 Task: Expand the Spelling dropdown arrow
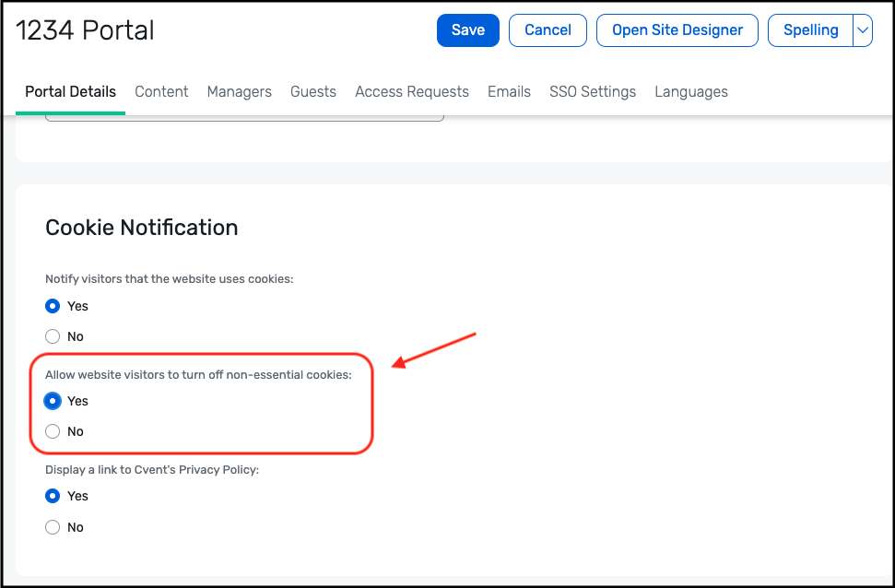tap(863, 30)
